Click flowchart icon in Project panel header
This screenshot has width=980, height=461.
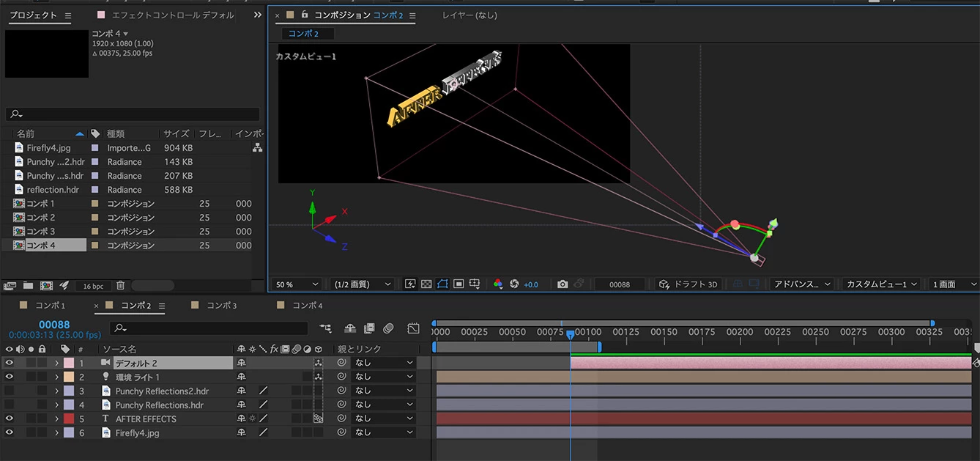coord(257,147)
